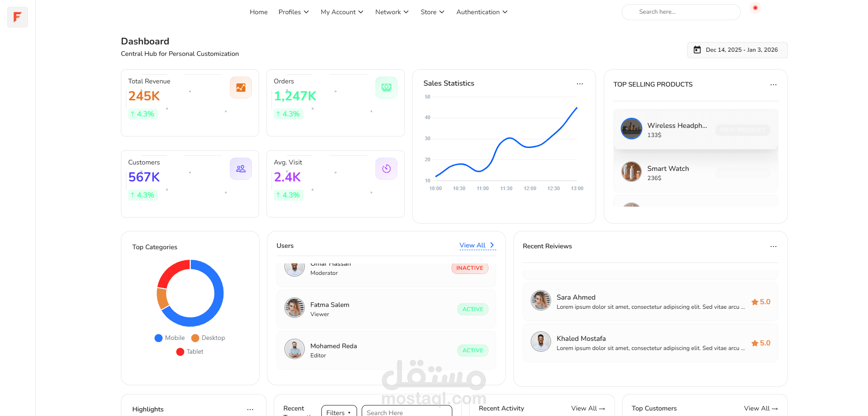Open the Highlights three-dot menu
Viewport: 868px width, 416px height.
[x=250, y=410]
